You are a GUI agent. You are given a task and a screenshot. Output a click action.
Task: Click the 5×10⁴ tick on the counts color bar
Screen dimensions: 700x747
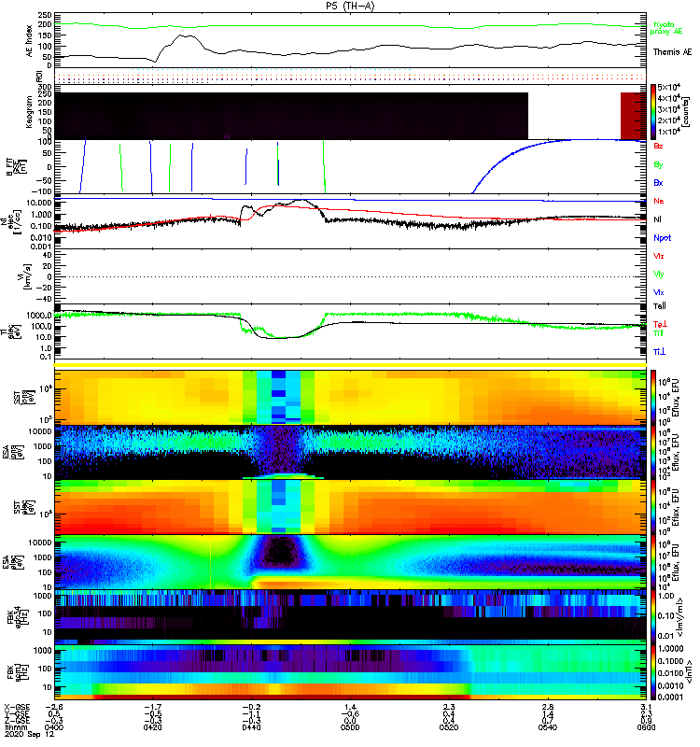(x=668, y=87)
